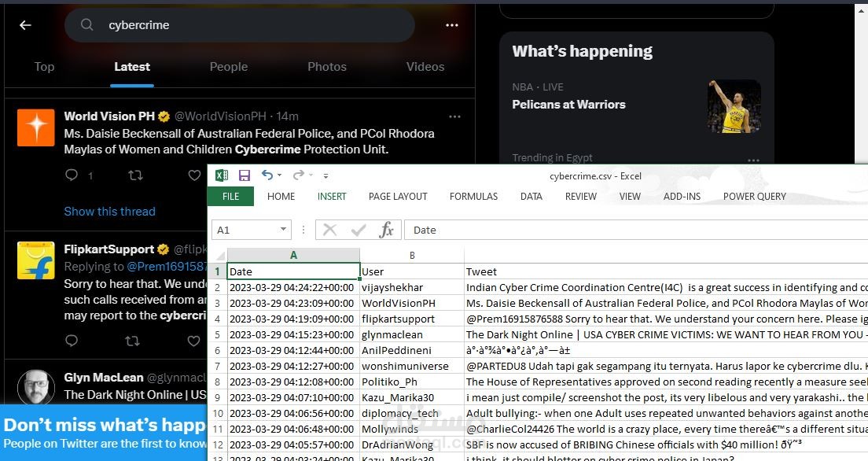Select the Tweet header cell
868x461 pixels.
point(666,271)
